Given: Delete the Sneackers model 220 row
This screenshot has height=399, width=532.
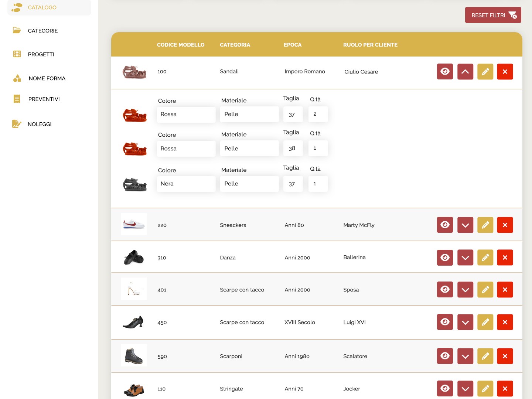Looking at the screenshot, I should [505, 225].
